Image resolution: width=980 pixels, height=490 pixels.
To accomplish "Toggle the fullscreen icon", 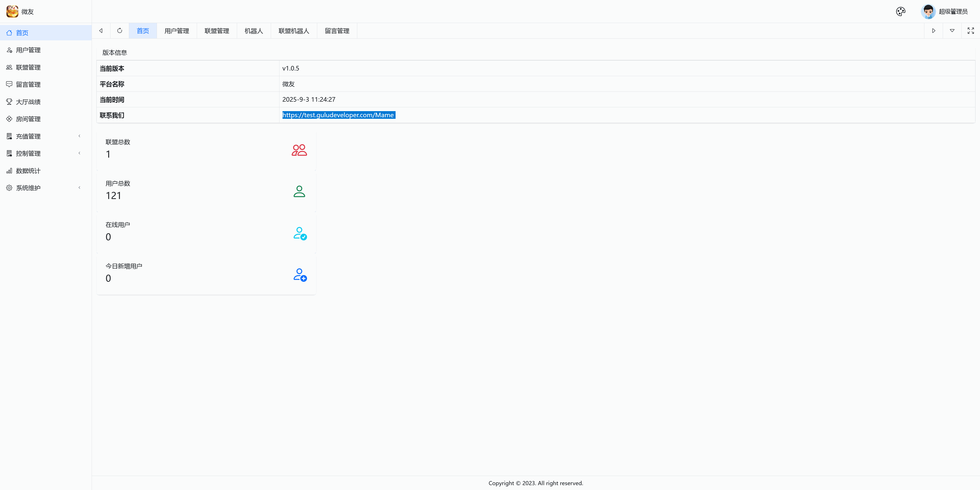I will [971, 31].
